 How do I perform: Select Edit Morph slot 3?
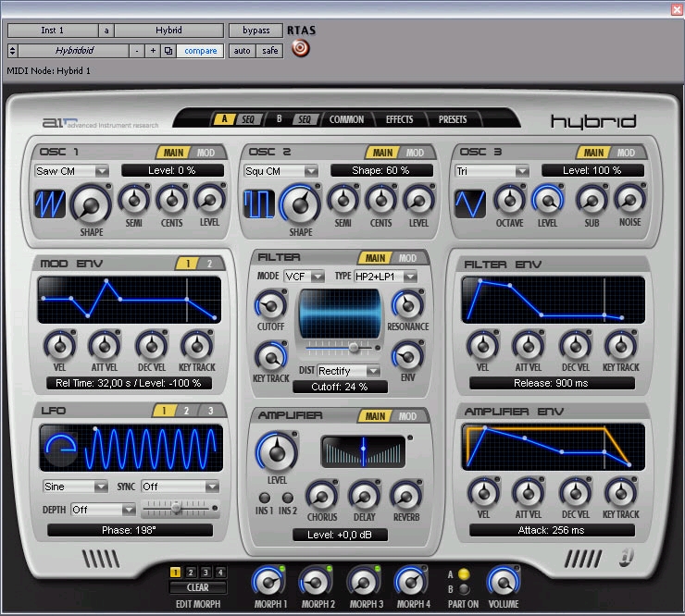click(205, 572)
